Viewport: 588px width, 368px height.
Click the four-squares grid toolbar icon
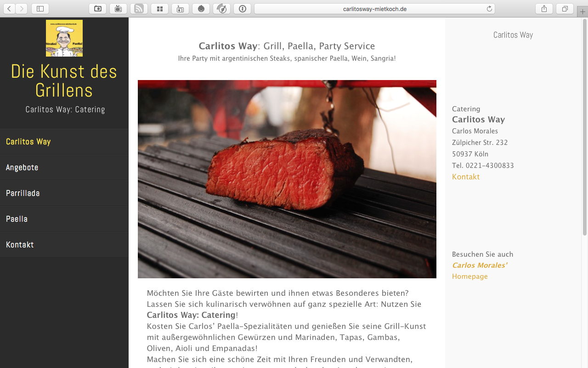(x=159, y=9)
